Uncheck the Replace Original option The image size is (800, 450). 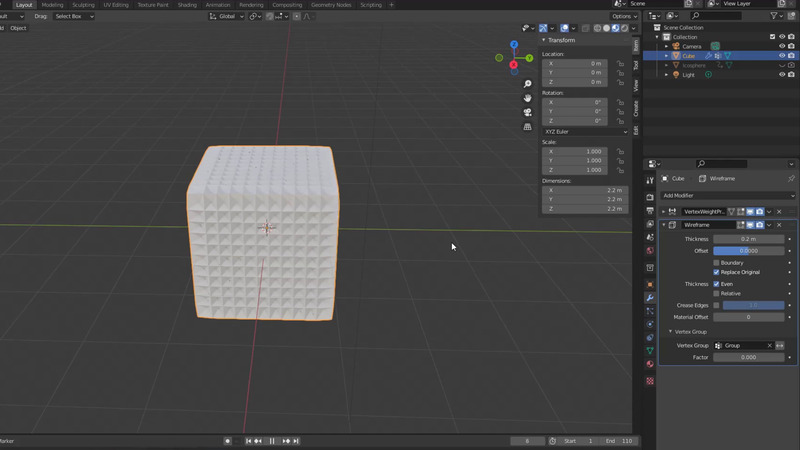(x=716, y=272)
